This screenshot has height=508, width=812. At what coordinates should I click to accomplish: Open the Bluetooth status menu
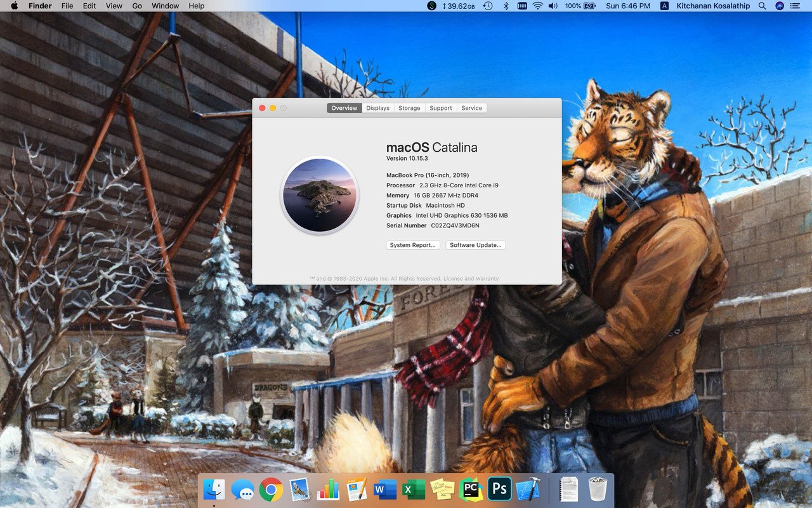coord(506,6)
